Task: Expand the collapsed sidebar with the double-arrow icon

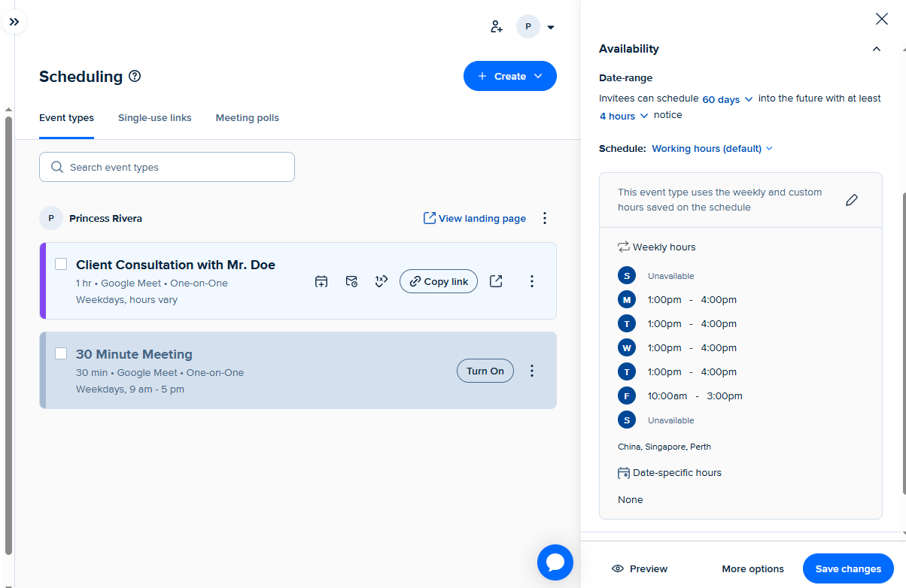Action: point(14,22)
